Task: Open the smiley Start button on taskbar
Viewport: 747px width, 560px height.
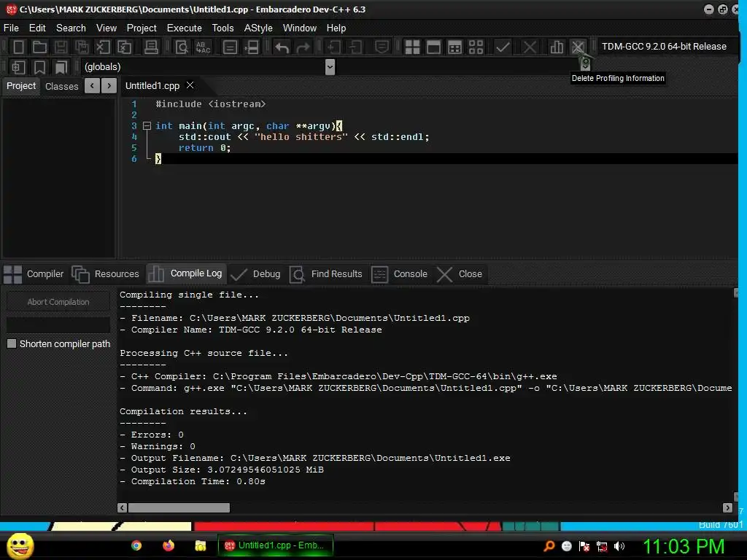Action: [x=20, y=545]
